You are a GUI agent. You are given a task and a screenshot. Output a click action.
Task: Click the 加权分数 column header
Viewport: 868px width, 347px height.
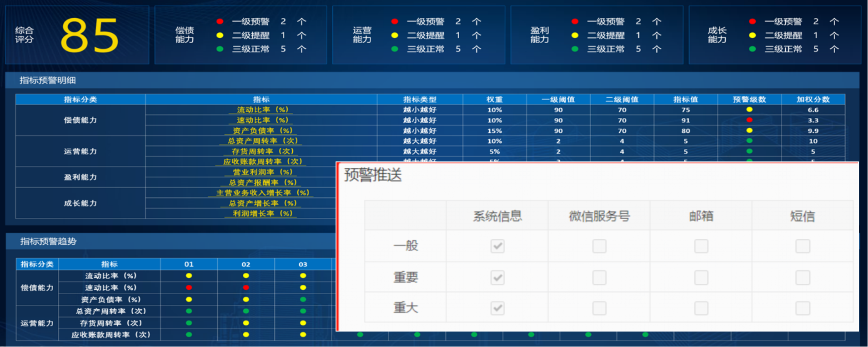(x=813, y=100)
